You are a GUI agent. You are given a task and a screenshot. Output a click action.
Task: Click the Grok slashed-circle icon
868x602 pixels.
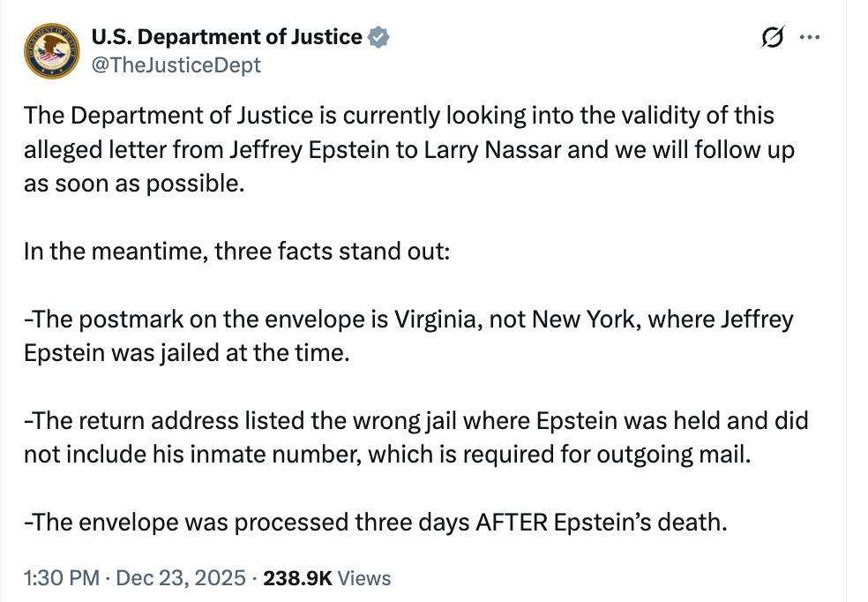[x=772, y=37]
